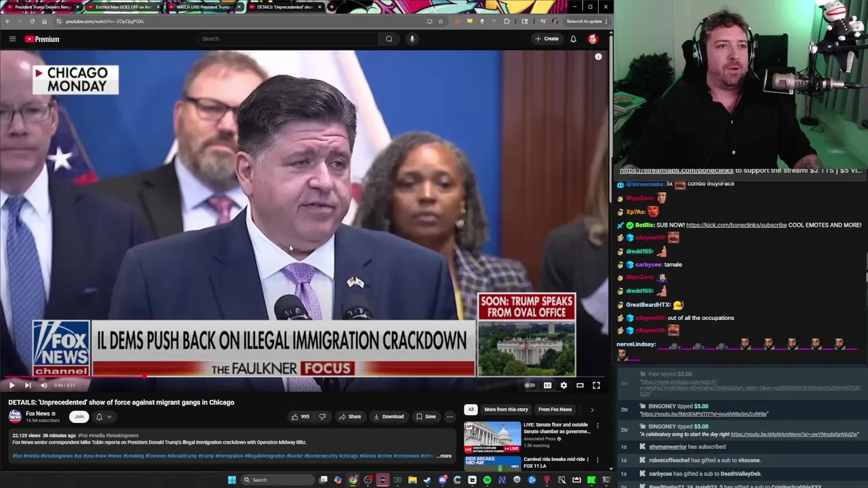Play the paused video
The height and width of the screenshot is (488, 868).
pyautogui.click(x=12, y=385)
